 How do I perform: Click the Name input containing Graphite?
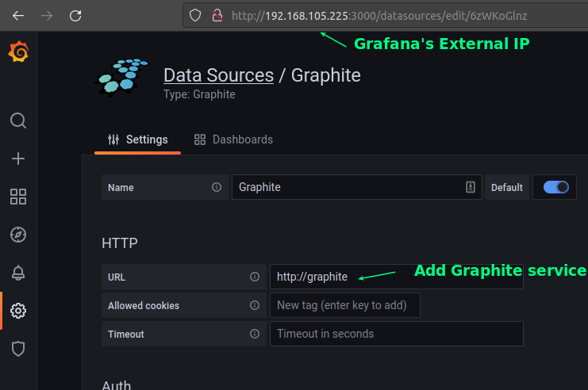tap(356, 187)
